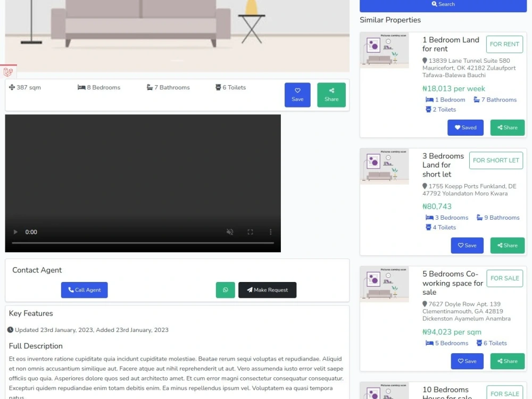The image size is (532, 399).
Task: Click the 1755 Koepp Ports address
Action: tap(469, 190)
